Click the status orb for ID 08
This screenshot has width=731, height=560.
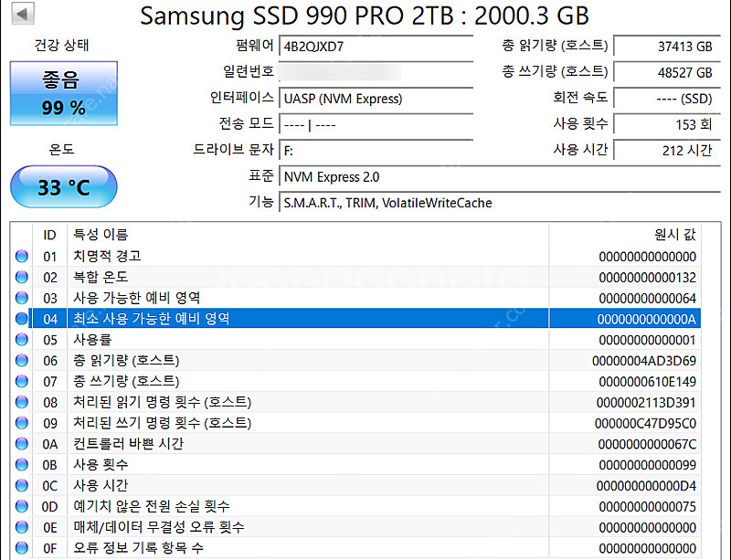(21, 402)
